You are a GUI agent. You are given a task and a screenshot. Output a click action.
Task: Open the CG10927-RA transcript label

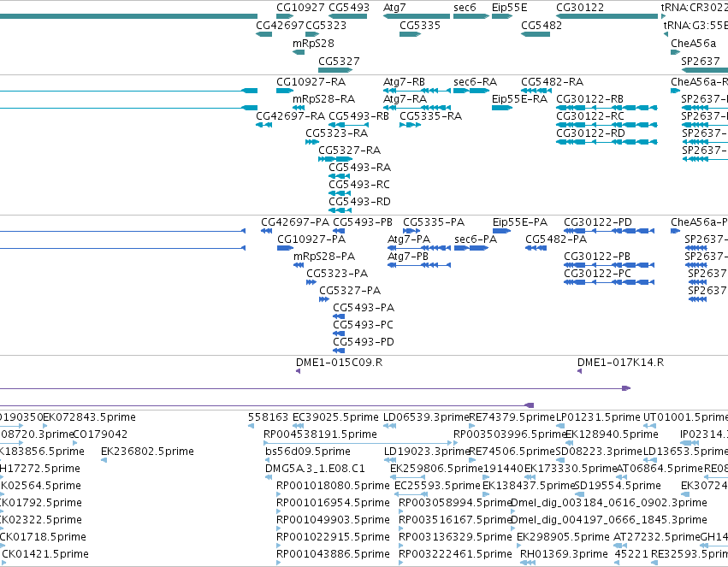[x=311, y=81]
